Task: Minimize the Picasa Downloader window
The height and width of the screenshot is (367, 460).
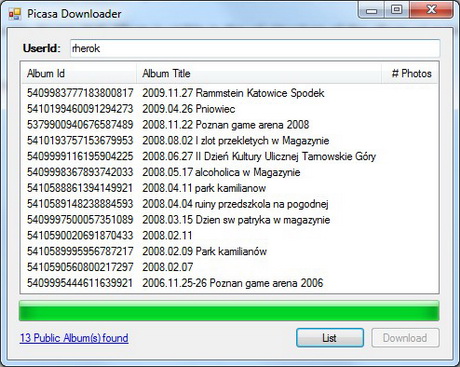Action: pyautogui.click(x=371, y=10)
